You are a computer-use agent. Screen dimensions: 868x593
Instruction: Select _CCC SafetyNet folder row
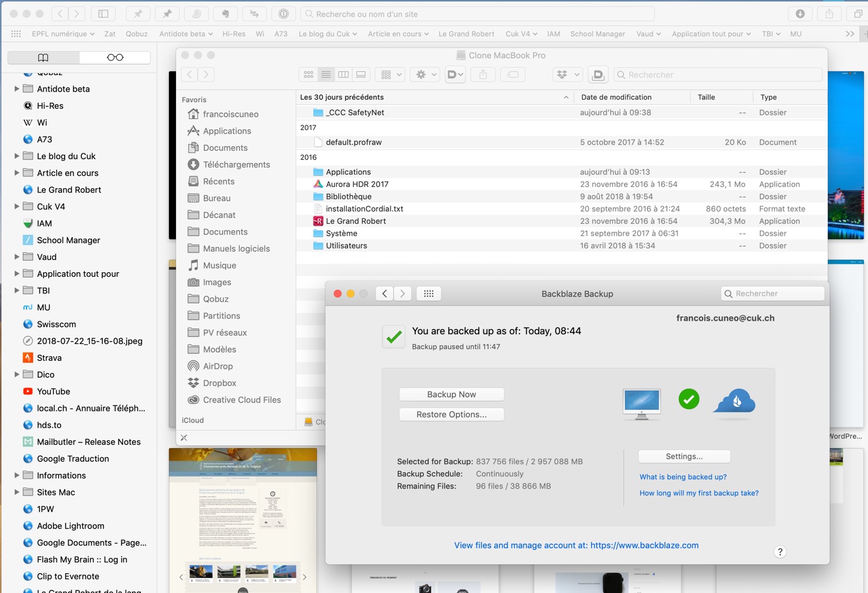[561, 113]
